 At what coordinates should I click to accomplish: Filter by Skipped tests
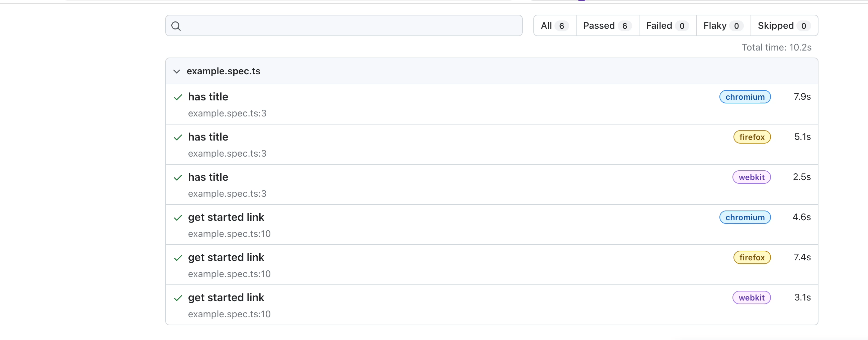point(784,26)
